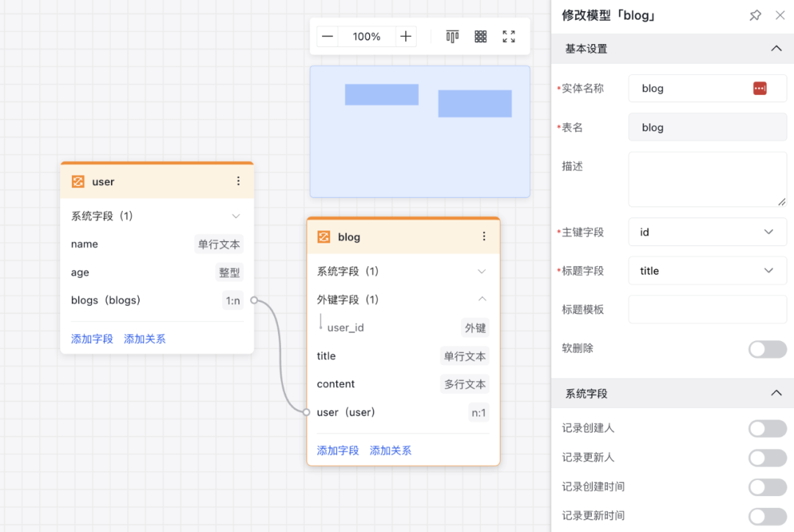The width and height of the screenshot is (794, 532).
Task: Click the 多行文本 type tag
Action: [465, 384]
